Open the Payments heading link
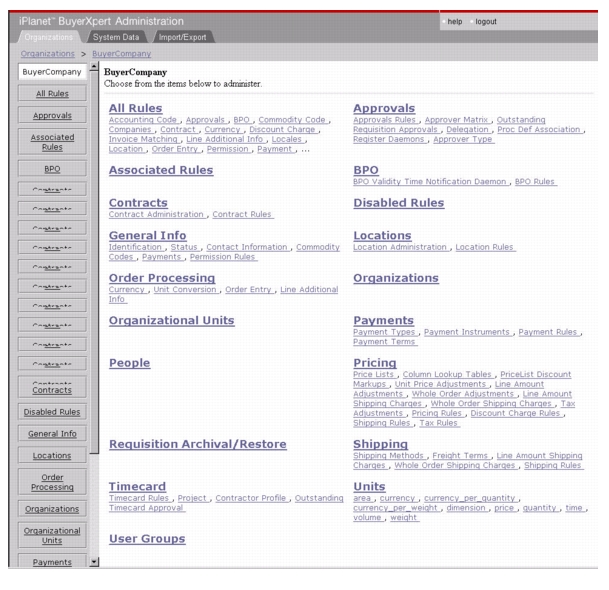Viewport: 609px width, 590px height. click(x=383, y=320)
